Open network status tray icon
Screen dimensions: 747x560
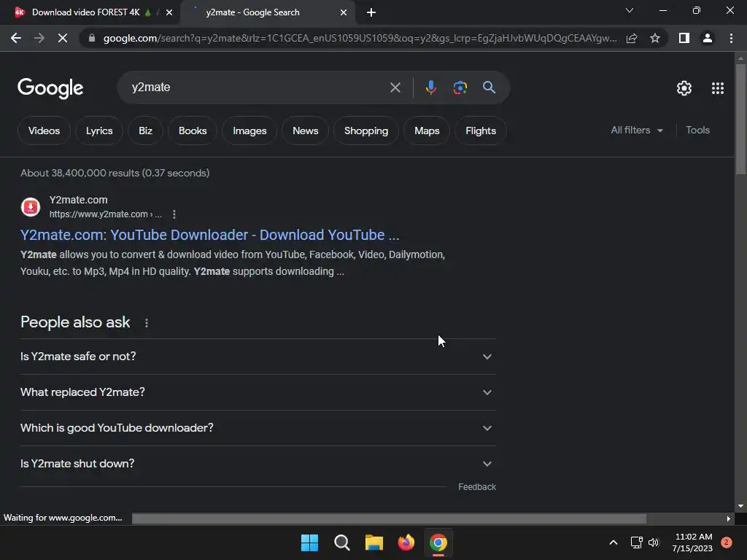tap(636, 542)
